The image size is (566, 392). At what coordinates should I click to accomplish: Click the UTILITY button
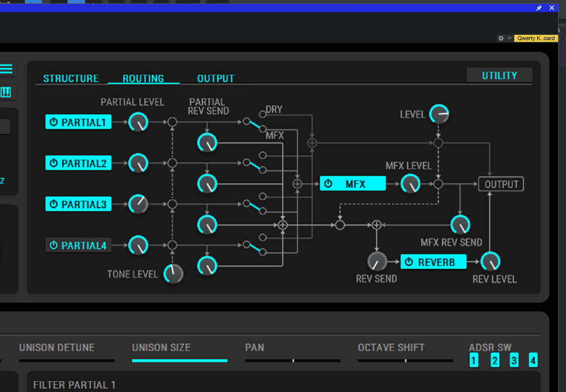click(x=499, y=75)
